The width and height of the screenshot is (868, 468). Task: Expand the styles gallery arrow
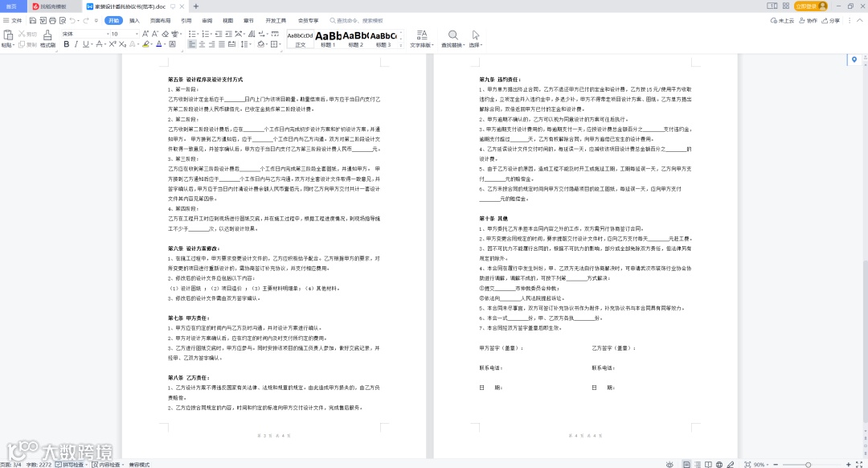tap(401, 45)
